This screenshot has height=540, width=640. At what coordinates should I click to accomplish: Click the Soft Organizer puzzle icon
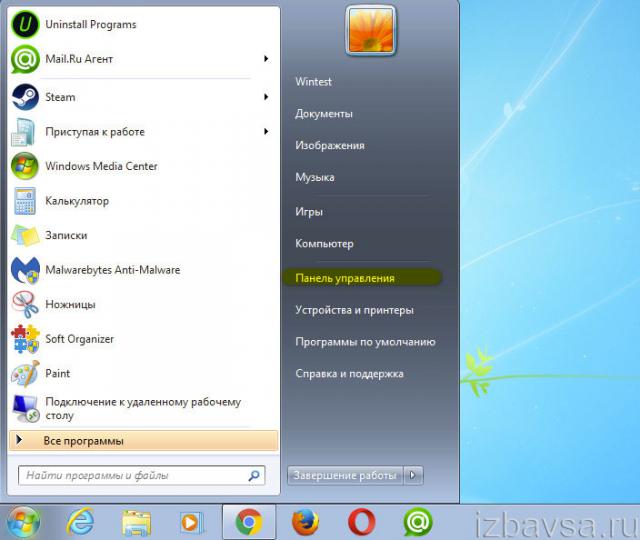coord(25,339)
